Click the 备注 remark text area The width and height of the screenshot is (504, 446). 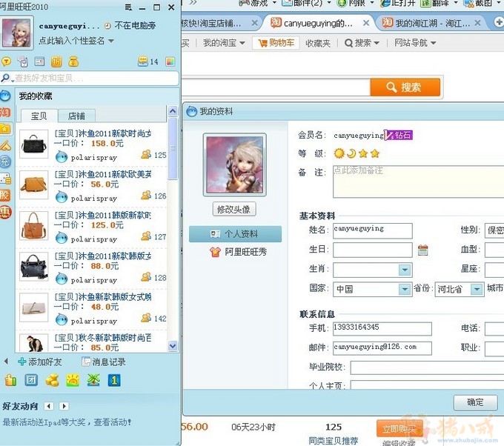(x=418, y=182)
